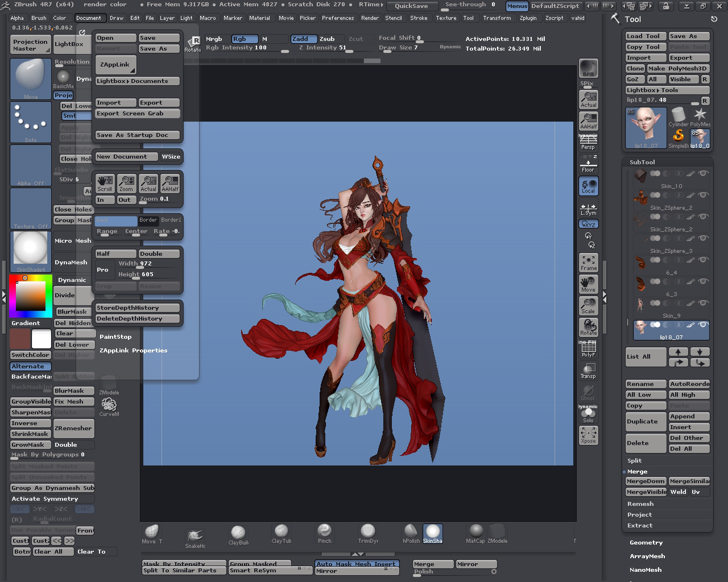
Task: Open the Zplugin menu
Action: coord(528,18)
